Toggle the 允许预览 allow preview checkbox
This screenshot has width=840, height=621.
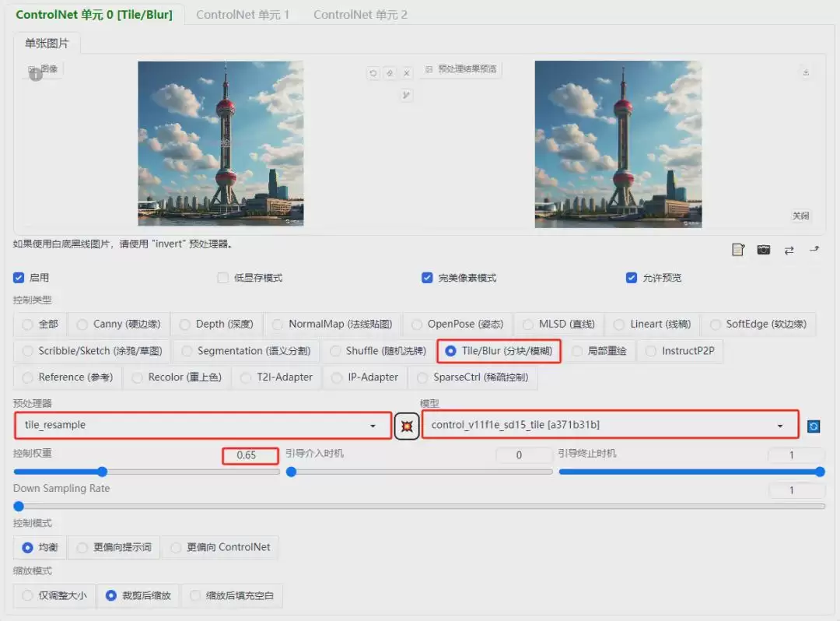[x=631, y=278]
